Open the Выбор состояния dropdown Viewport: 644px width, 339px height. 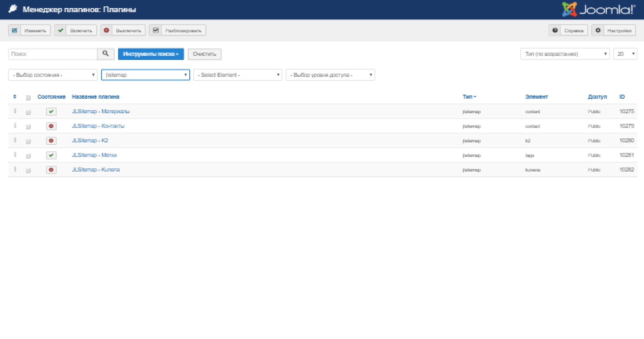[x=53, y=75]
